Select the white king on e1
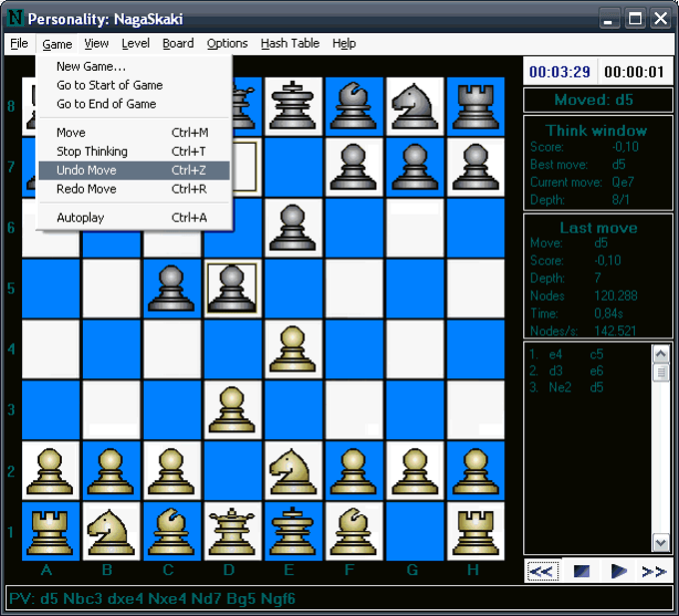The image size is (679, 616). click(x=294, y=531)
